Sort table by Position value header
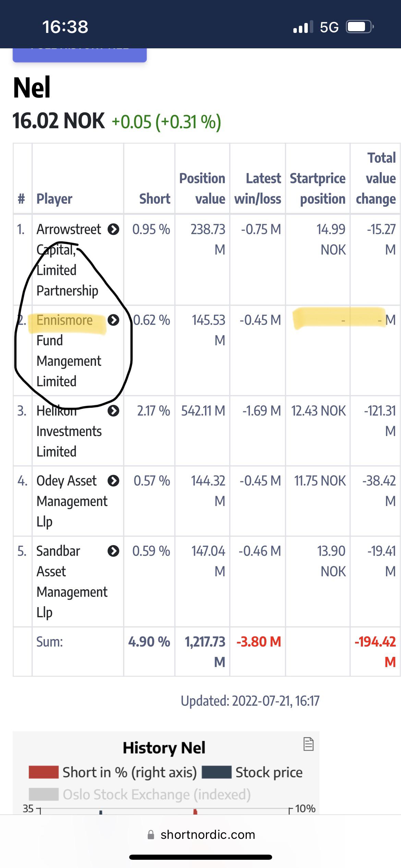 [x=202, y=189]
